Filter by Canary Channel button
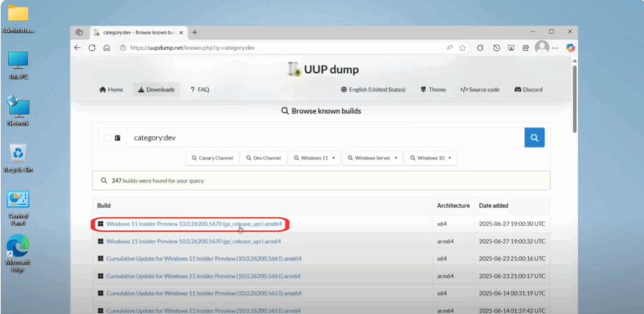 click(213, 158)
